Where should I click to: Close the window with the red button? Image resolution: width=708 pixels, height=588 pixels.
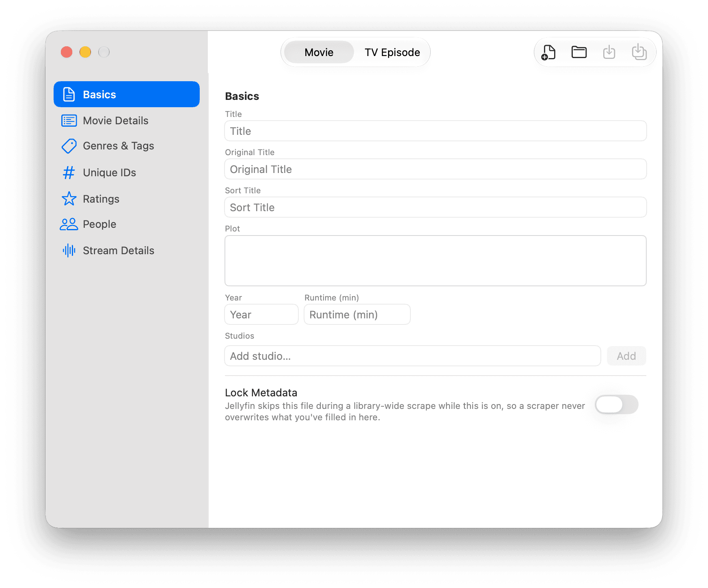(x=67, y=52)
